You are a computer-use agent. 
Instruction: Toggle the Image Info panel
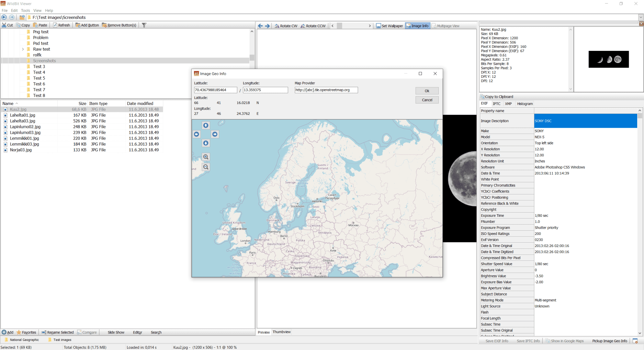[418, 26]
